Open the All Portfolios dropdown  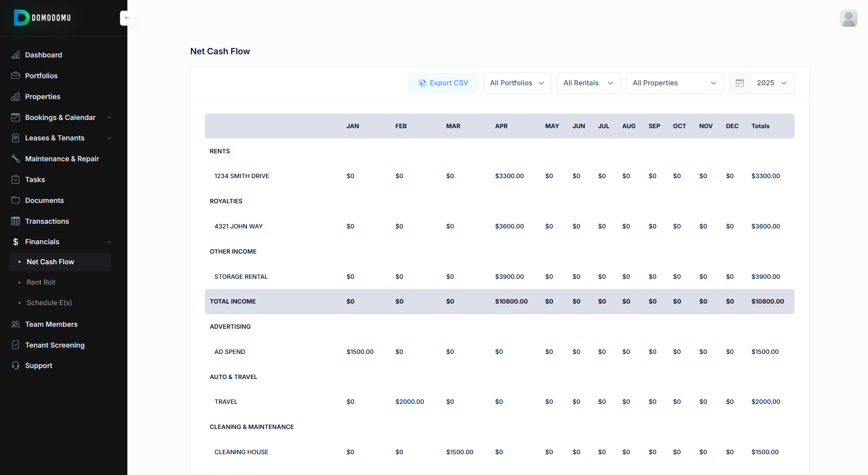(x=517, y=83)
